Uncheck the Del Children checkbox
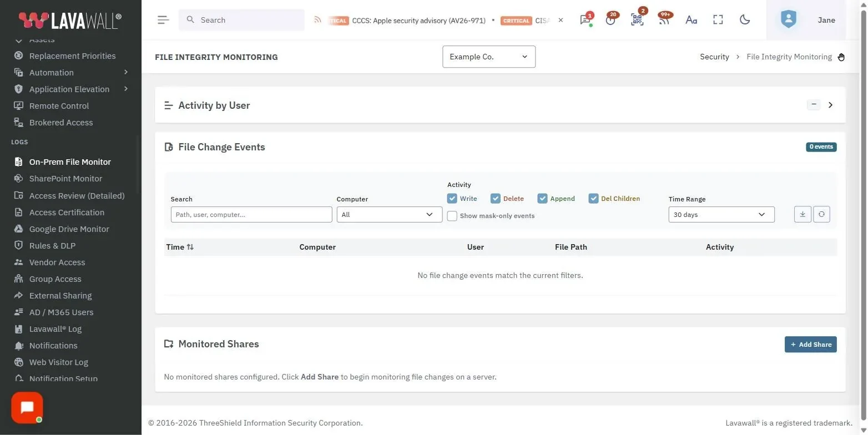Viewport: 868px width, 435px height. [x=593, y=199]
